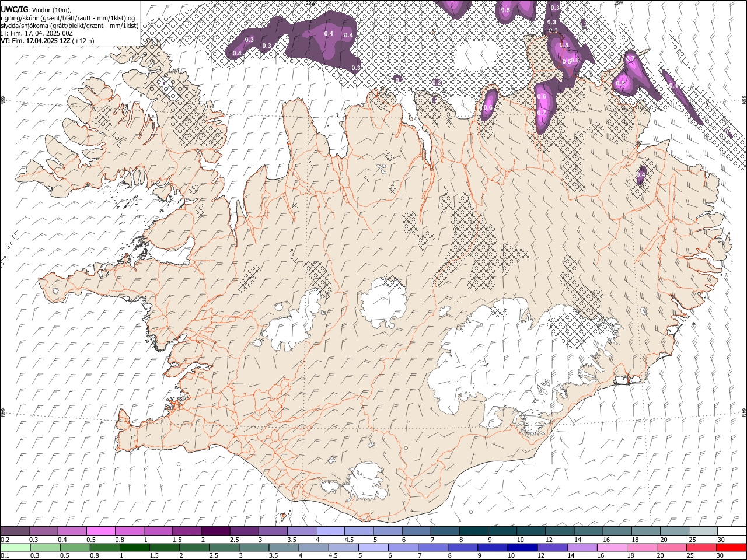
Task: Click darkest green rain swatch 1 to 1.5
Action: (135, 547)
